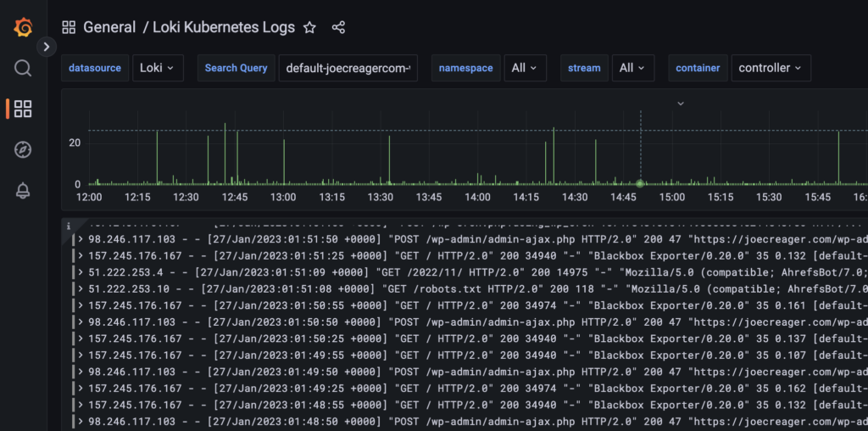Open the namespace All dropdown
Viewport: 868px width, 431px height.
tap(526, 68)
